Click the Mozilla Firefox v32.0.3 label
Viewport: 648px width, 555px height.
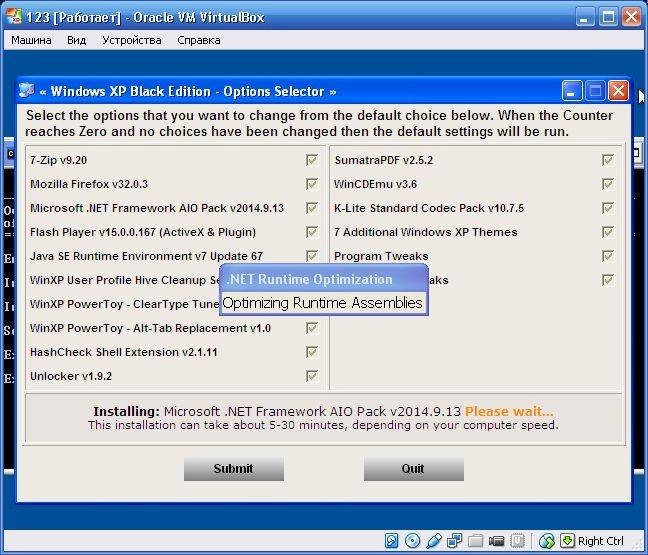[x=89, y=184]
